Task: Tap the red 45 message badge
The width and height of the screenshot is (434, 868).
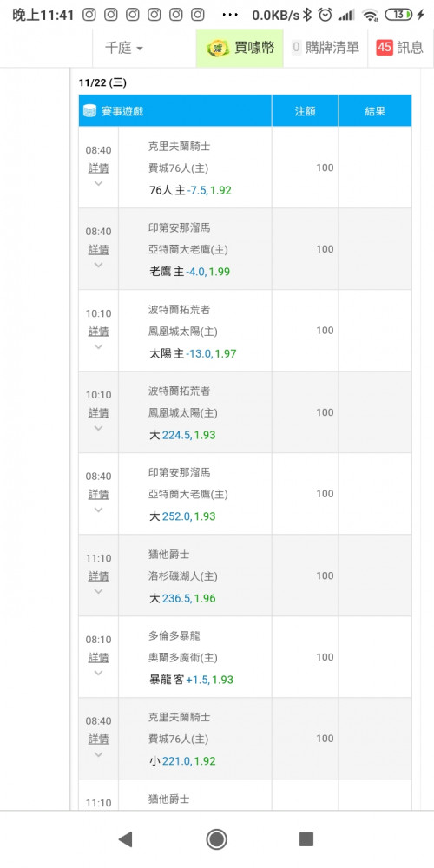Action: [385, 48]
